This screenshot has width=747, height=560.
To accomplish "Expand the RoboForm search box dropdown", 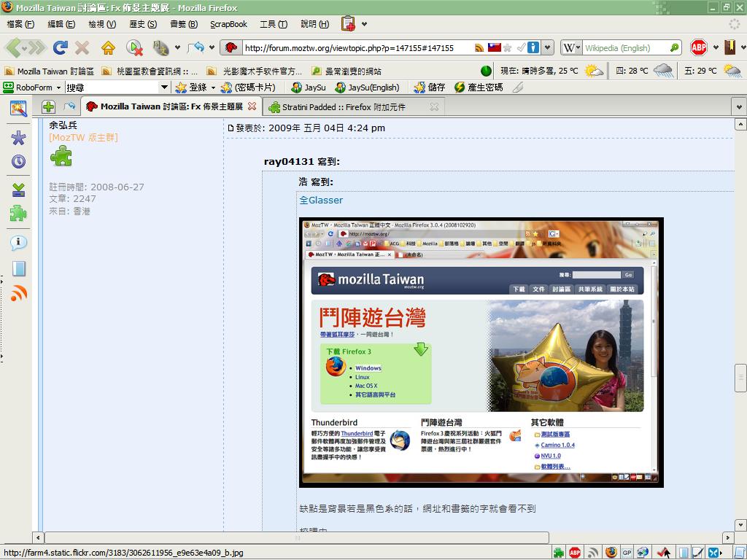I will tap(164, 87).
